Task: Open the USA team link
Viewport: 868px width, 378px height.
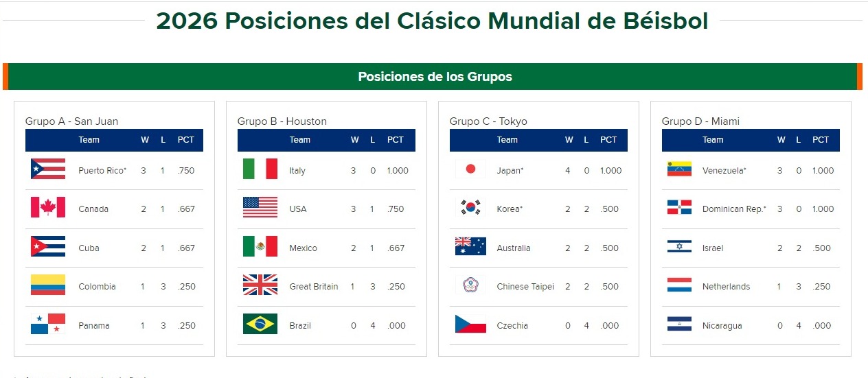Action: [297, 209]
